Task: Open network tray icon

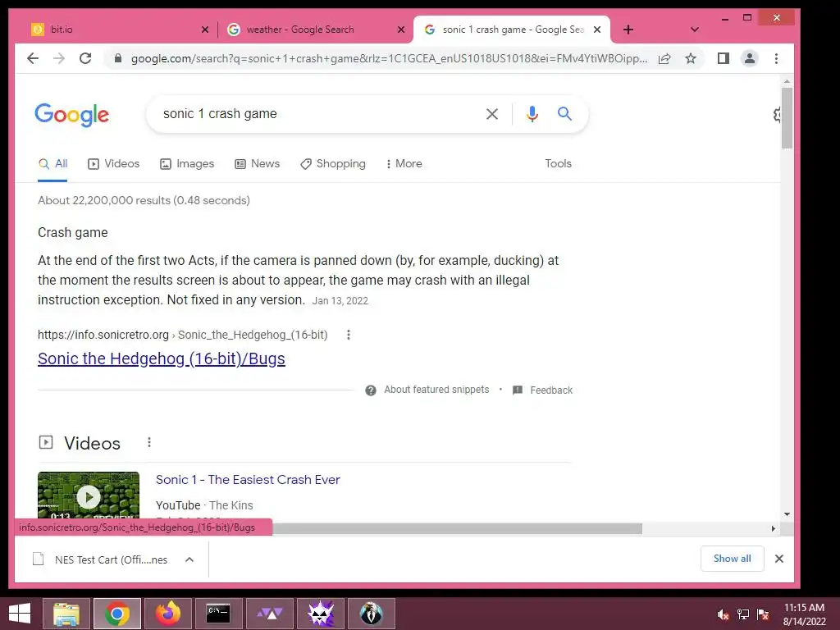Action: pyautogui.click(x=743, y=614)
